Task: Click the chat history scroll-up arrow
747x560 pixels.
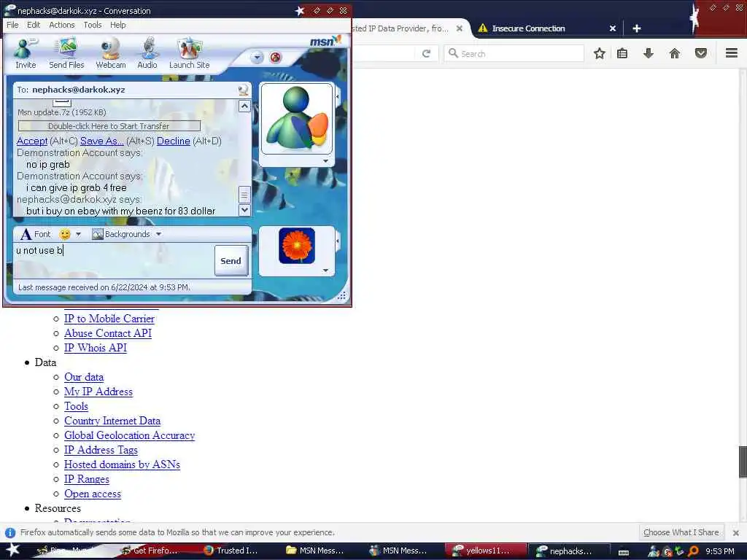Action: pos(244,106)
